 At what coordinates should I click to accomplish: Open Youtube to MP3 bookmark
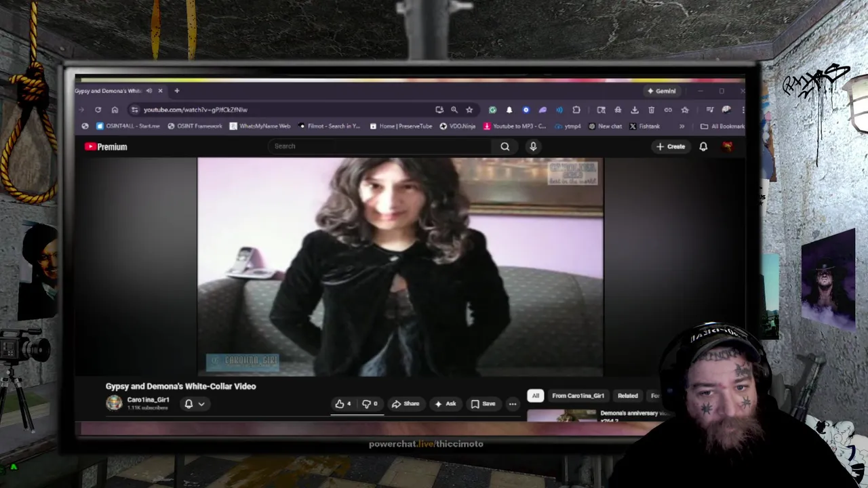click(515, 126)
